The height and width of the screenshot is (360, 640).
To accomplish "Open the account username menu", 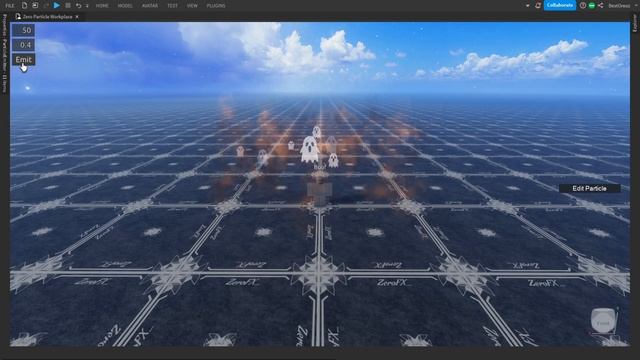I will pyautogui.click(x=619, y=6).
